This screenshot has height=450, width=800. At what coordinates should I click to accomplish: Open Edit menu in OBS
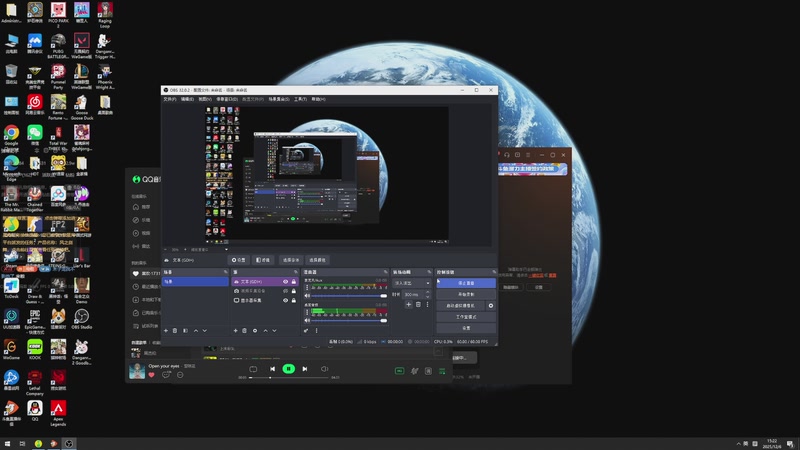point(187,99)
